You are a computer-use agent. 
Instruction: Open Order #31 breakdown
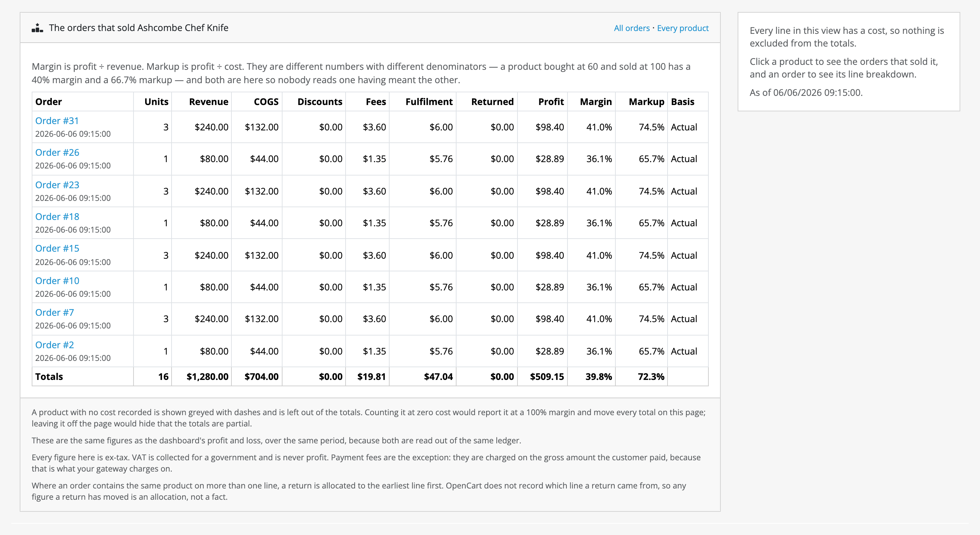57,121
